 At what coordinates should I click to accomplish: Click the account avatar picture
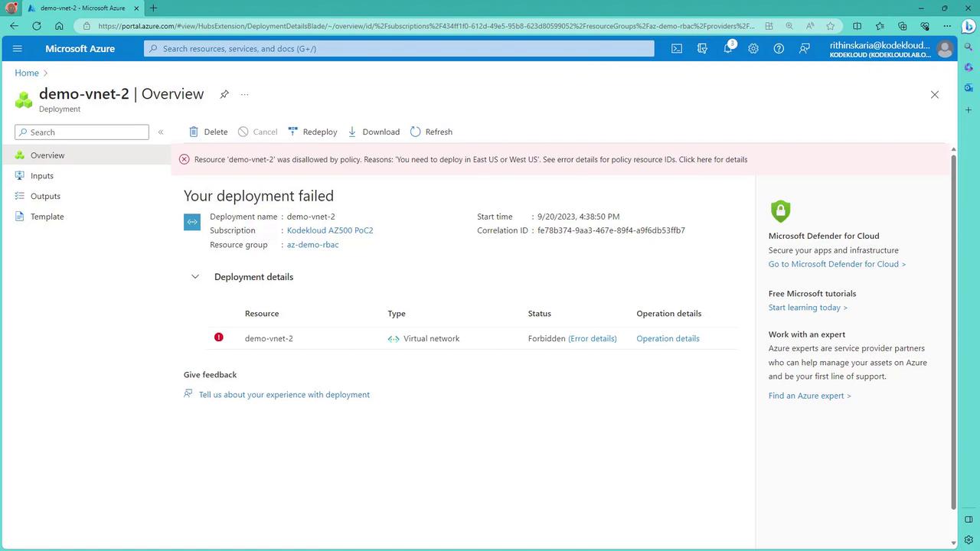[945, 49]
